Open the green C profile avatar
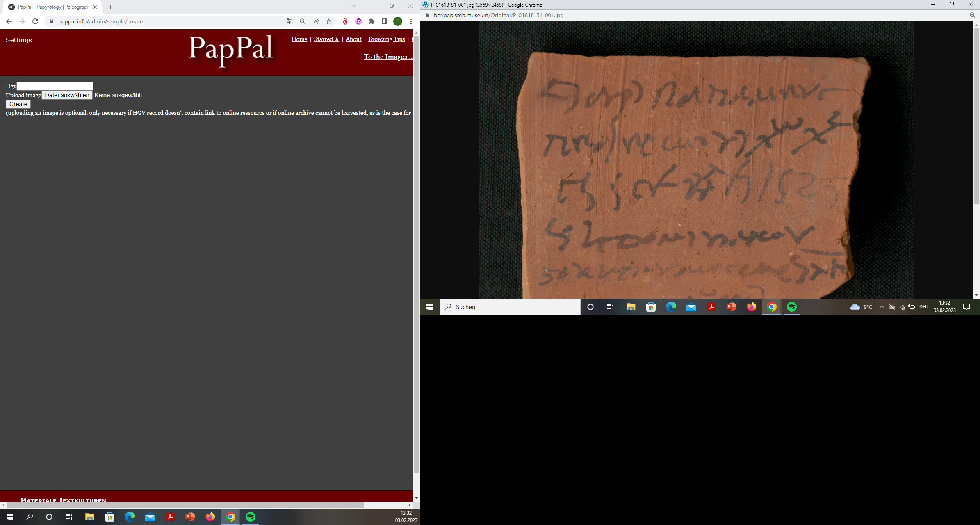 tap(398, 21)
